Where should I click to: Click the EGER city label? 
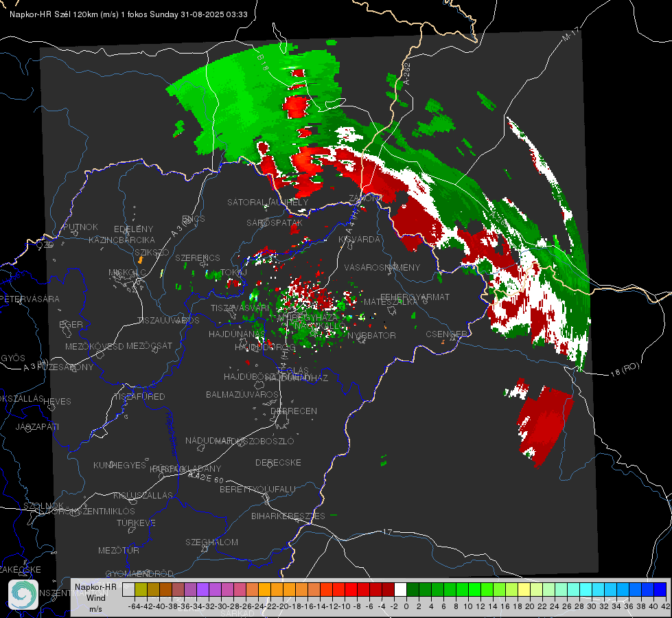(71, 324)
